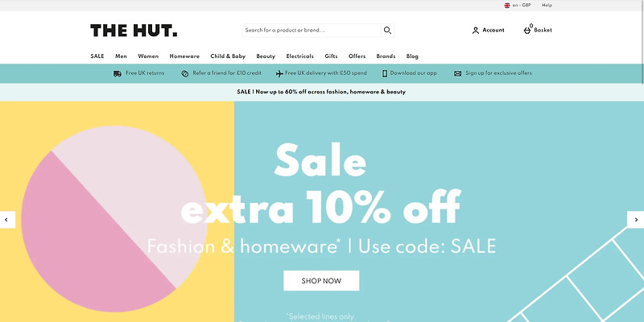Click the airplane delivery icon
This screenshot has width=644, height=322.
[x=279, y=73]
